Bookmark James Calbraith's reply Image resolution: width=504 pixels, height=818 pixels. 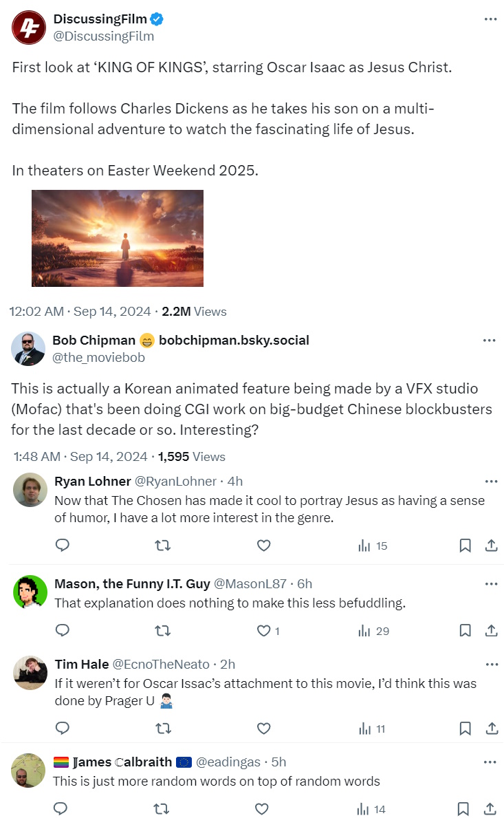point(465,809)
